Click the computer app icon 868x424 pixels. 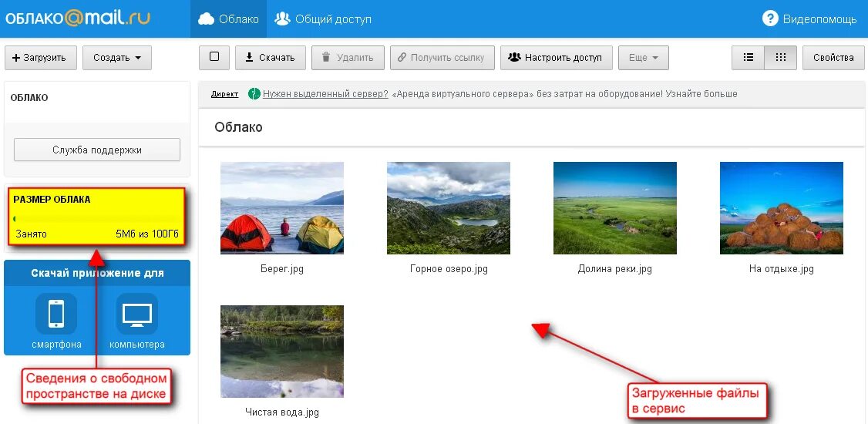[136, 314]
